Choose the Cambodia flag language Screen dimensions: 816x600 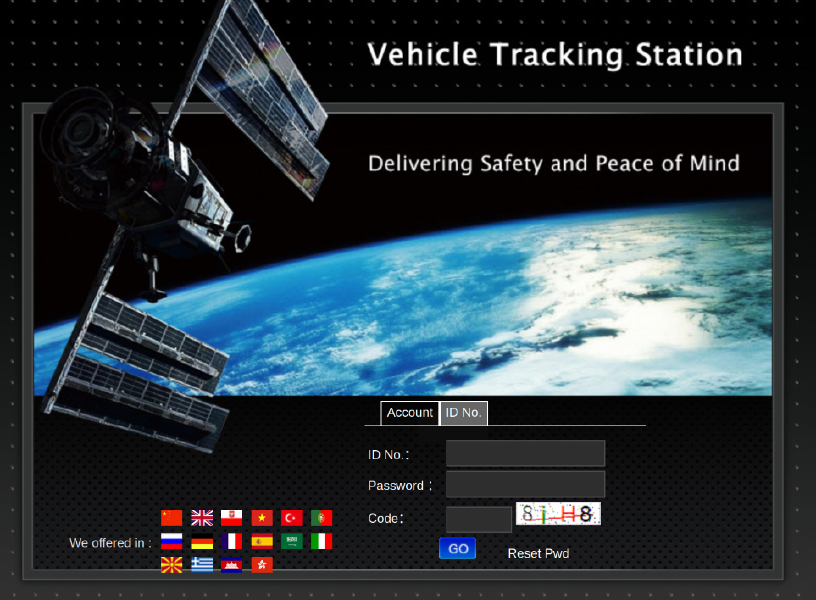pyautogui.click(x=231, y=565)
